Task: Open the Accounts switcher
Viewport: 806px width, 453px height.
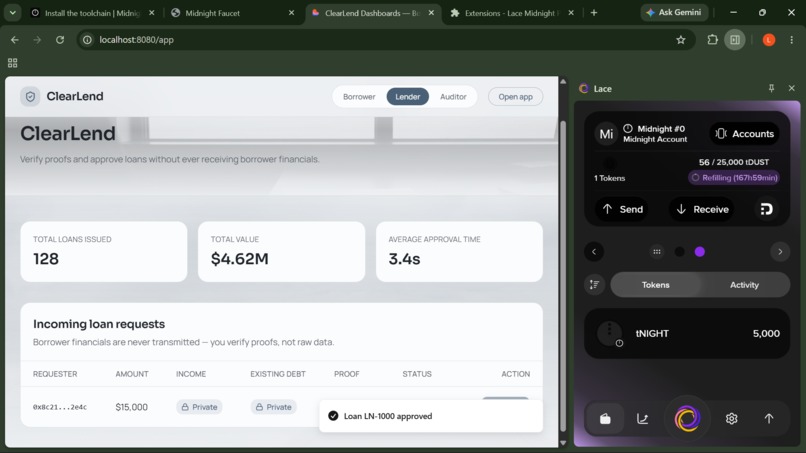Action: (744, 134)
